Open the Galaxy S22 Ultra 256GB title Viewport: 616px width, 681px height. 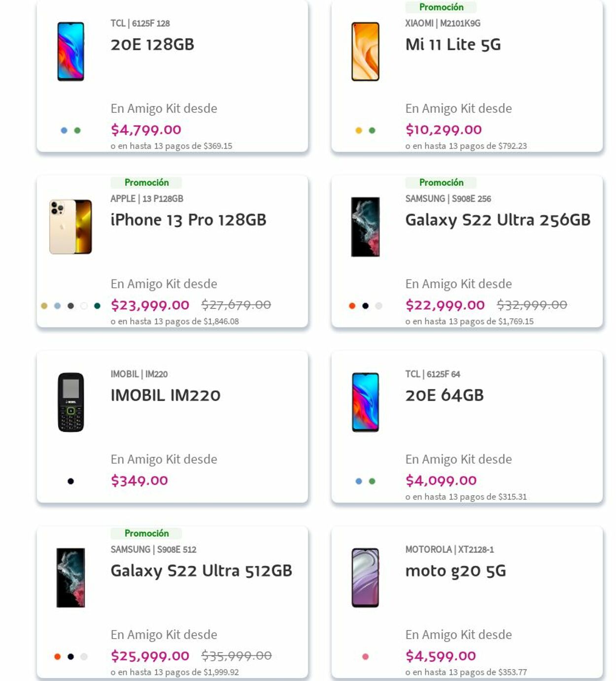click(x=497, y=220)
